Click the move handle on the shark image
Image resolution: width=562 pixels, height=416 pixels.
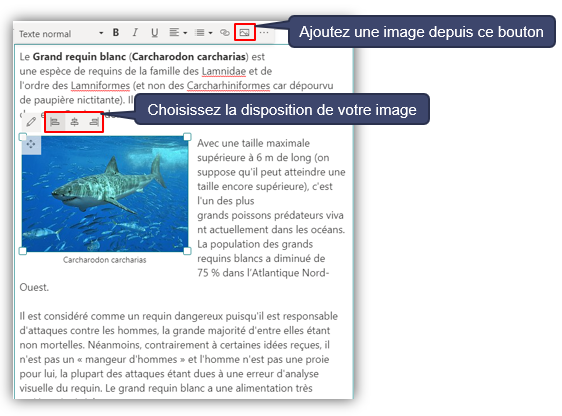(31, 144)
